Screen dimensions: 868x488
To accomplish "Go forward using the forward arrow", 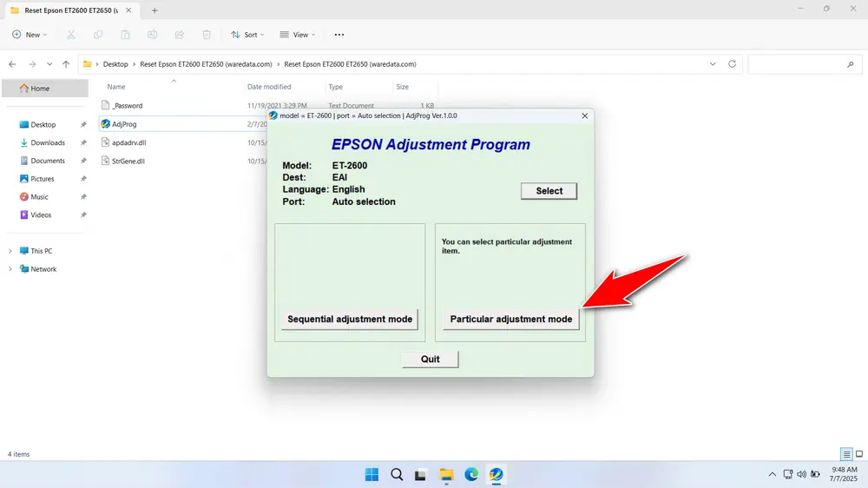I will [x=32, y=64].
